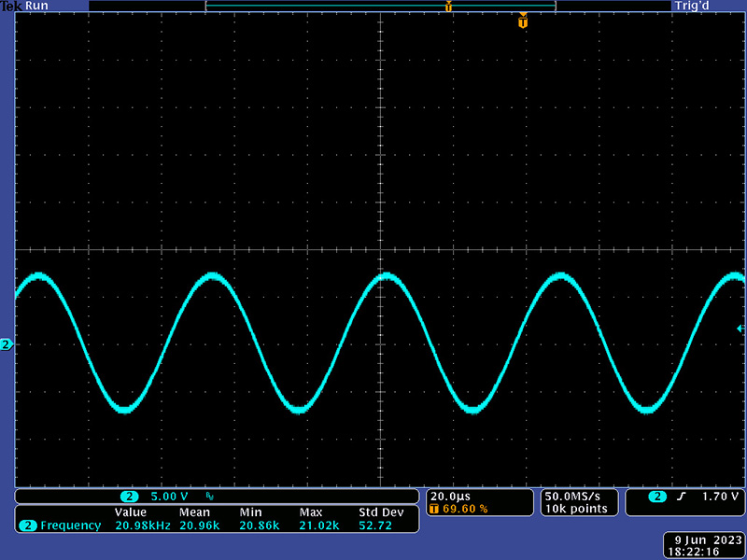This screenshot has width=747, height=560.
Task: Click the orange T icon beside 69.60 %
Action: point(434,509)
